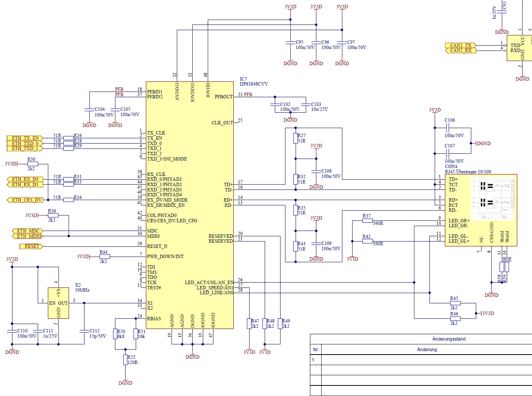Viewport: 532px width, 396px height.
Task: Select resistor R50 designator
Action: [121, 332]
